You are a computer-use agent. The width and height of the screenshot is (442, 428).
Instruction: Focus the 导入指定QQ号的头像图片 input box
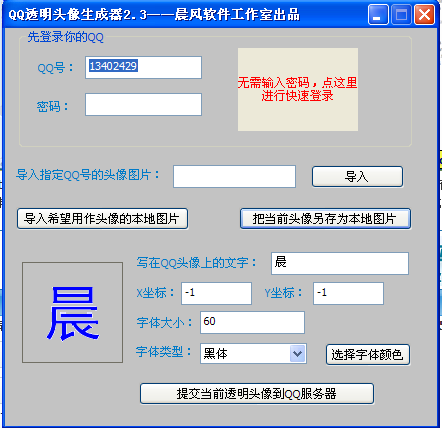pos(234,176)
